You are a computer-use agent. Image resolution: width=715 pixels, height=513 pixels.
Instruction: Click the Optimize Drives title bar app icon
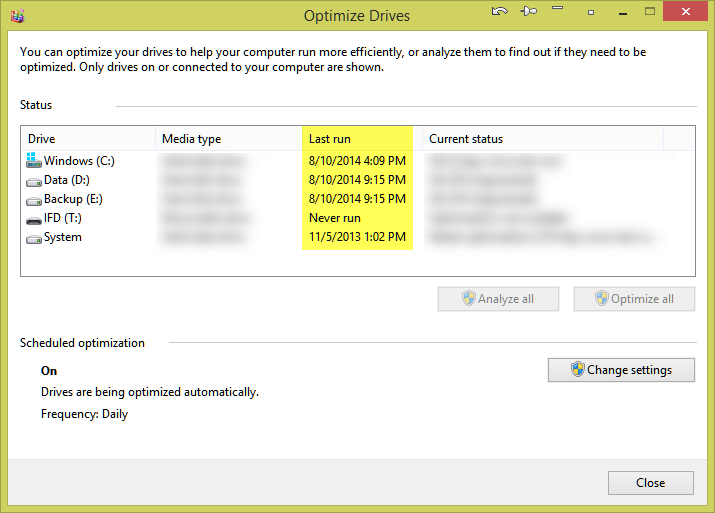[x=17, y=15]
